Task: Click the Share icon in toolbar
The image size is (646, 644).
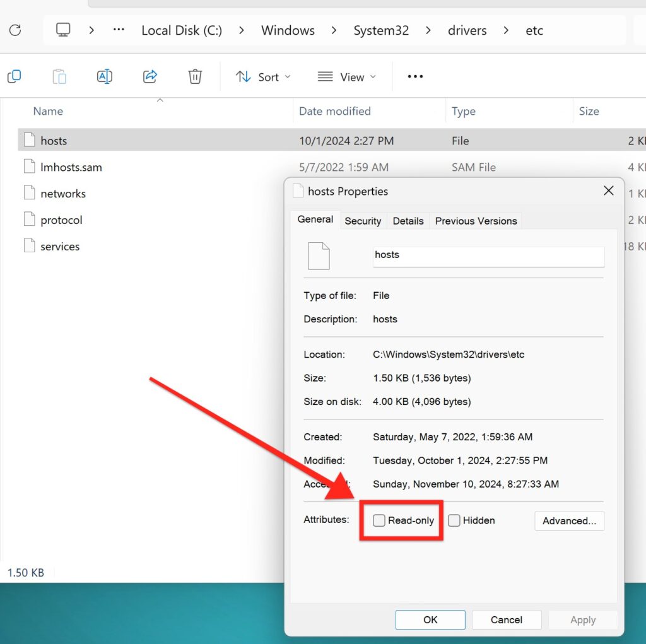Action: [150, 76]
